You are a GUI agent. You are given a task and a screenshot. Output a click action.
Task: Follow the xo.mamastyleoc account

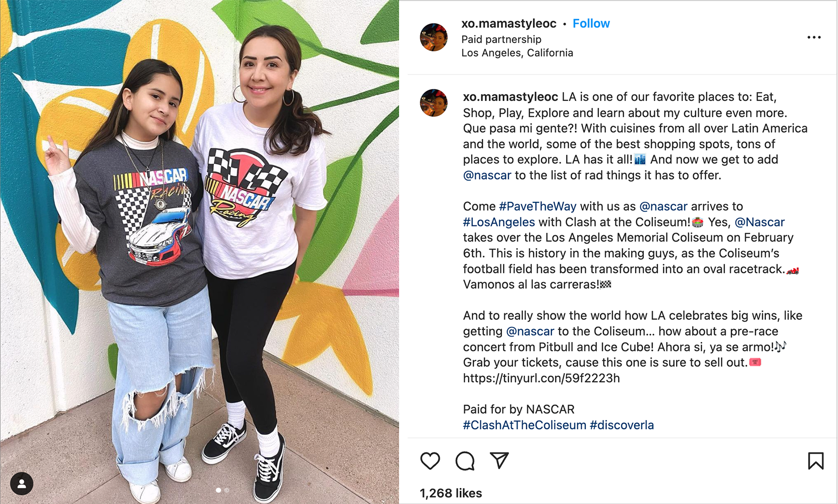pos(591,24)
